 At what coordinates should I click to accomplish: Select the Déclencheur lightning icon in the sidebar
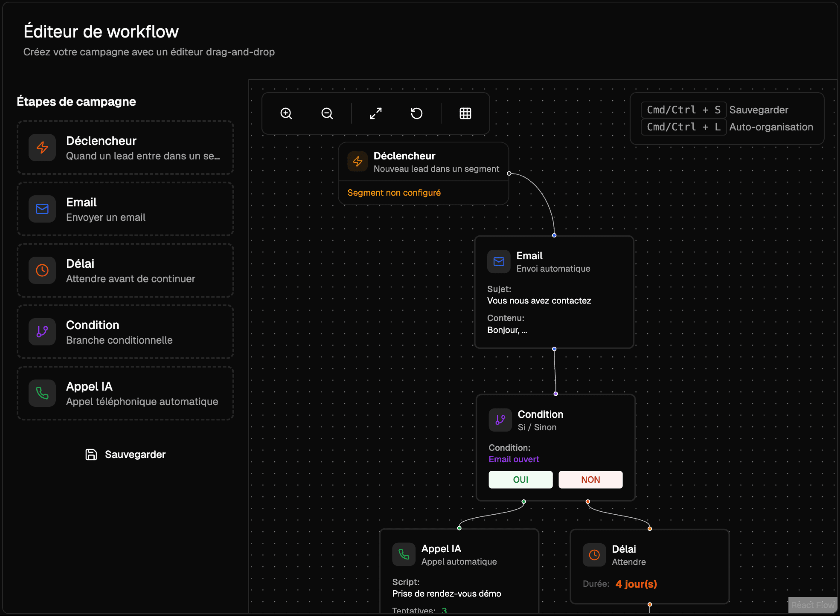pos(42,148)
